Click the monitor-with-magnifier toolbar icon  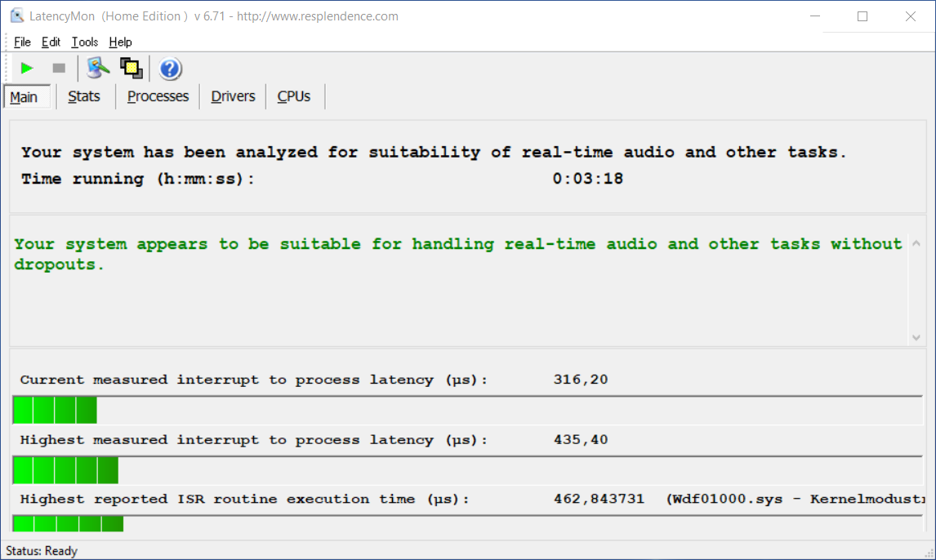[98, 69]
